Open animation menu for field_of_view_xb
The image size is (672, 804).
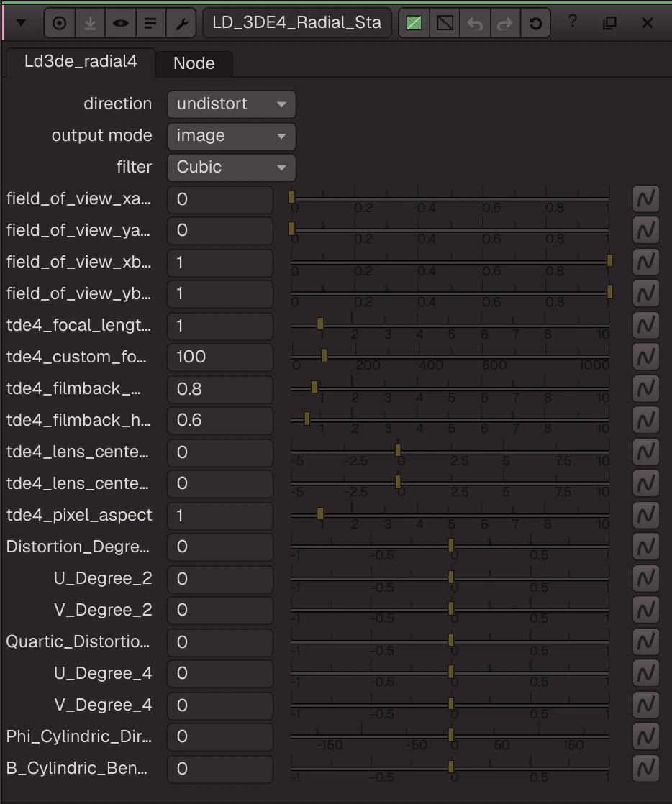point(646,262)
